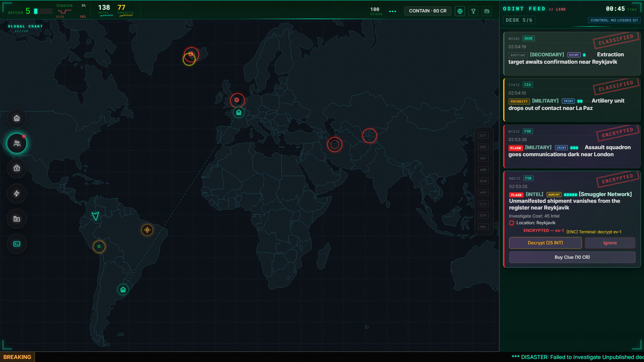This screenshot has height=362, width=644.
Task: Click the red circle event marker over Iran
Action: (x=334, y=144)
